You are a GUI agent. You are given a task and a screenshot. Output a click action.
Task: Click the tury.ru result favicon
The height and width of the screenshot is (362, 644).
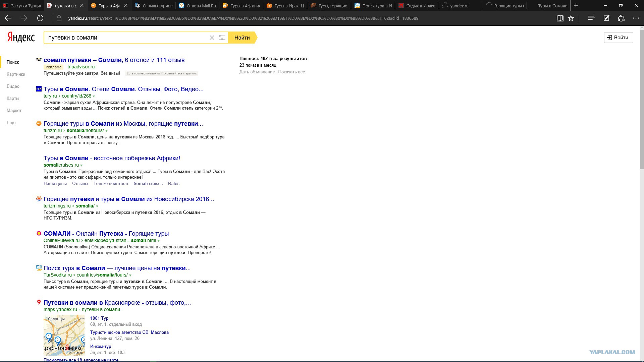pos(39,89)
